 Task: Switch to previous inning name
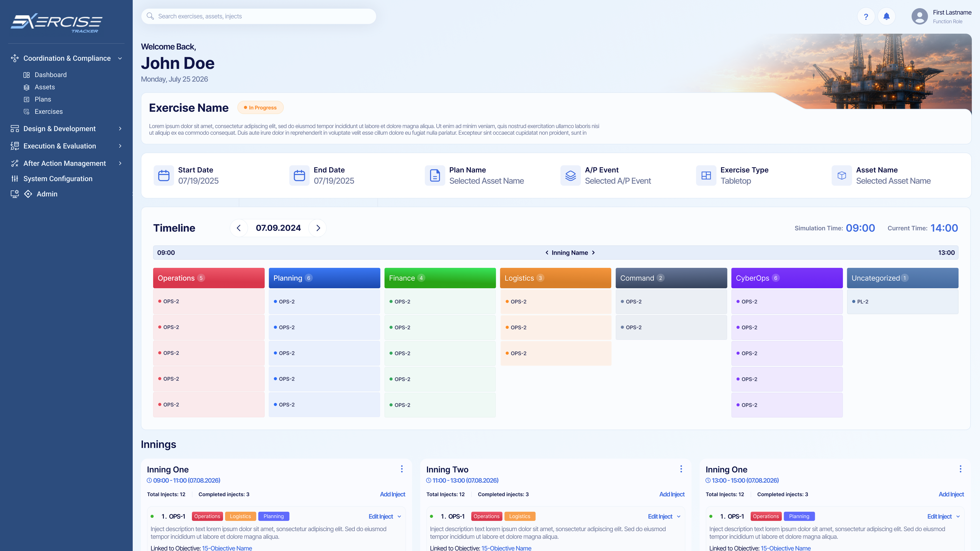547,253
